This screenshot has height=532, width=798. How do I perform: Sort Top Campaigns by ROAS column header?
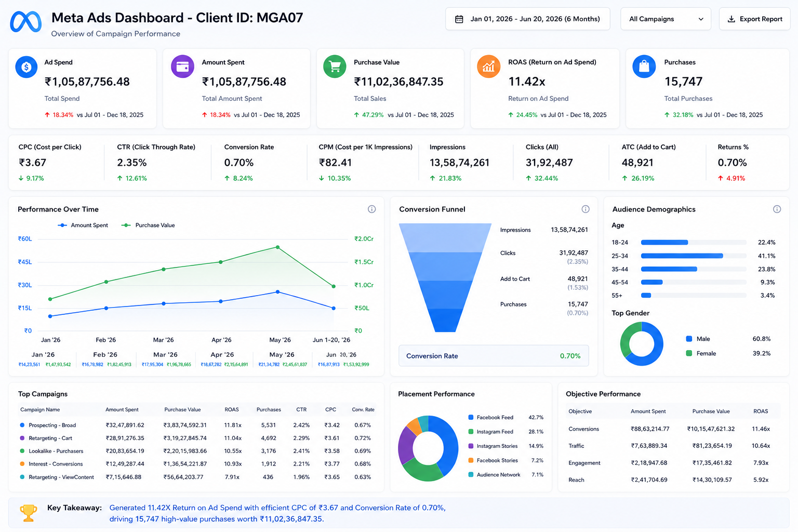coord(232,409)
